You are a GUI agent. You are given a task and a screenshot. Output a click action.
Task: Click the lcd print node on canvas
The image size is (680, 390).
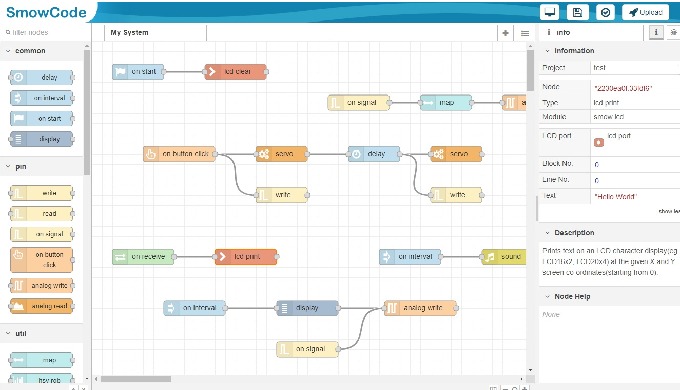pyautogui.click(x=246, y=257)
